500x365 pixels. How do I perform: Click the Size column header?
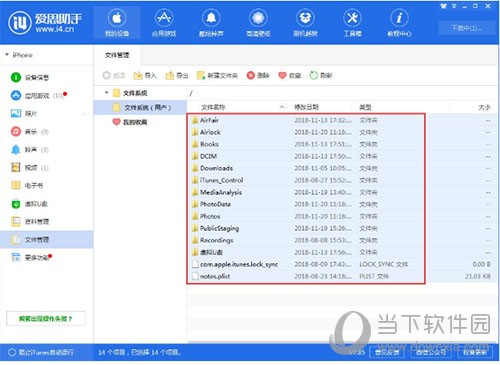coord(484,107)
